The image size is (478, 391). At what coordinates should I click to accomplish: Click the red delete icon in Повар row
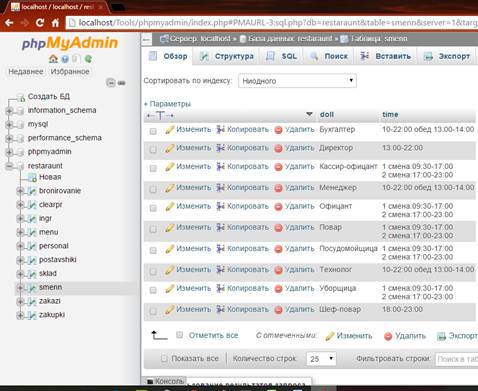(278, 228)
